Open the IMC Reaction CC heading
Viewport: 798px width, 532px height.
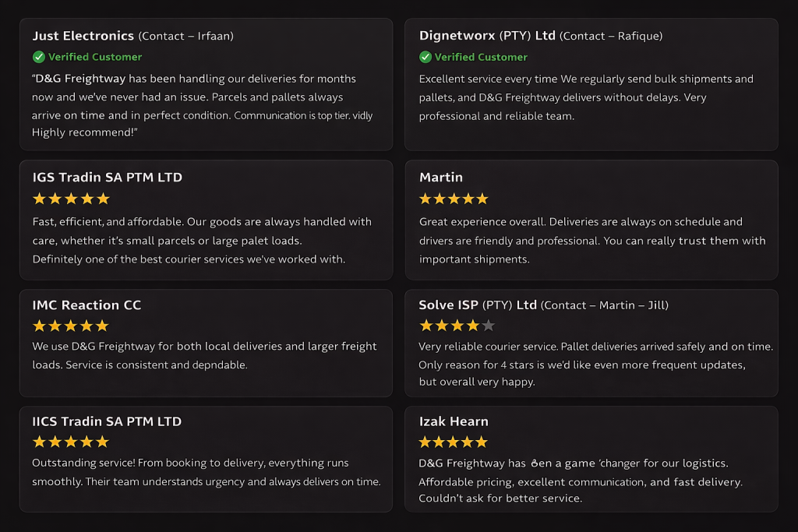pos(87,305)
